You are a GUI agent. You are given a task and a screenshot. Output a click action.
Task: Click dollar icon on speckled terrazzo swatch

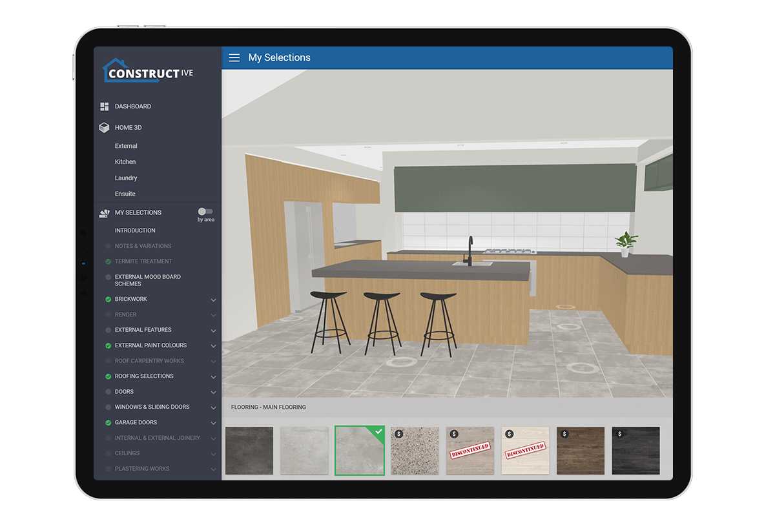(399, 434)
